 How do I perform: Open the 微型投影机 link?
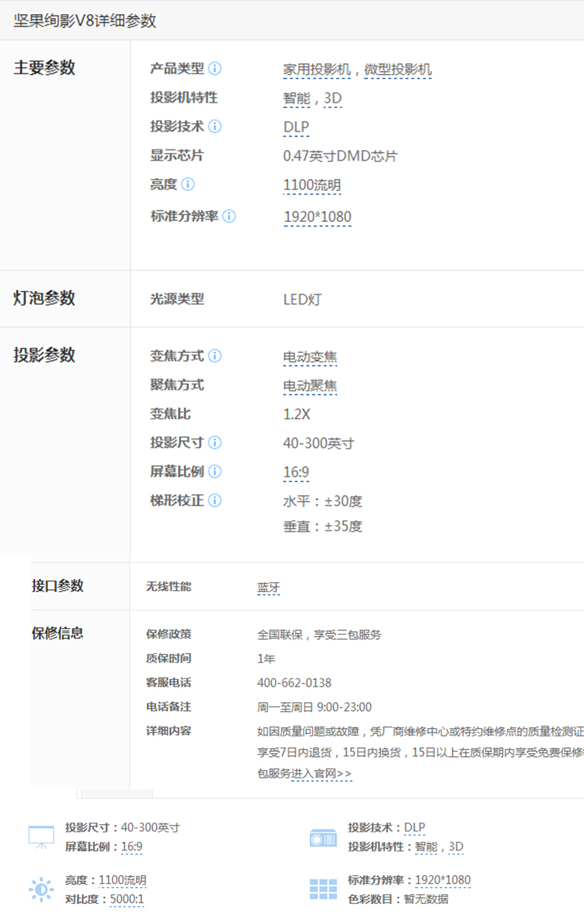398,70
